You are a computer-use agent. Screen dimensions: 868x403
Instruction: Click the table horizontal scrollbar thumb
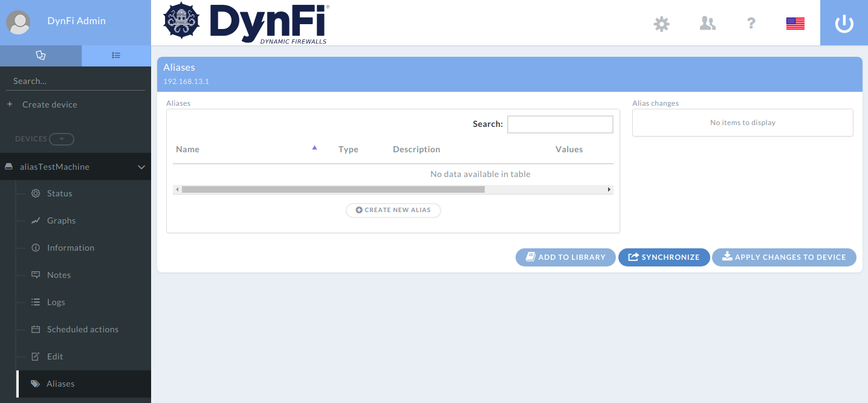[x=333, y=189]
